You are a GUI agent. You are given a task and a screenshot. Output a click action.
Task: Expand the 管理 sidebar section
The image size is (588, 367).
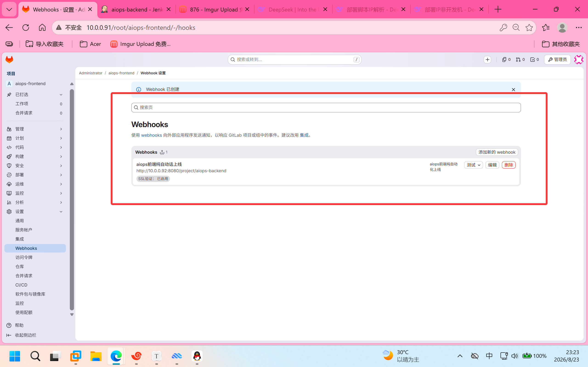[35, 129]
